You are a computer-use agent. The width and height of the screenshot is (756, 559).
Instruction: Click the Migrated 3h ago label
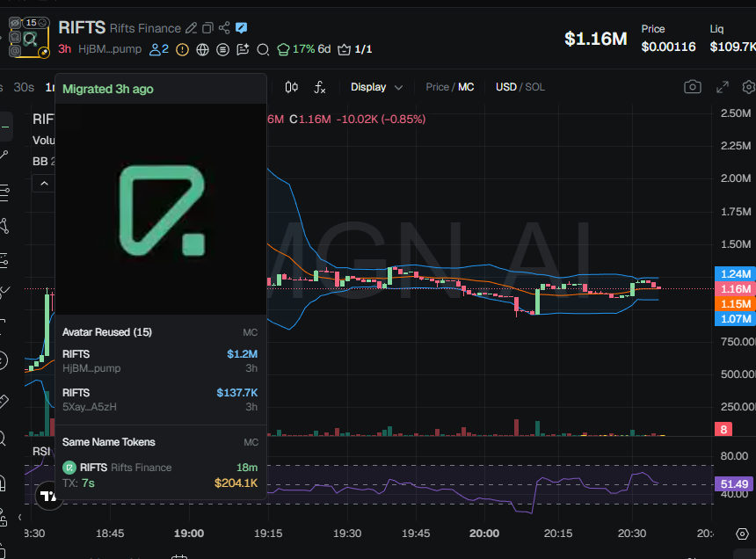[x=108, y=89]
